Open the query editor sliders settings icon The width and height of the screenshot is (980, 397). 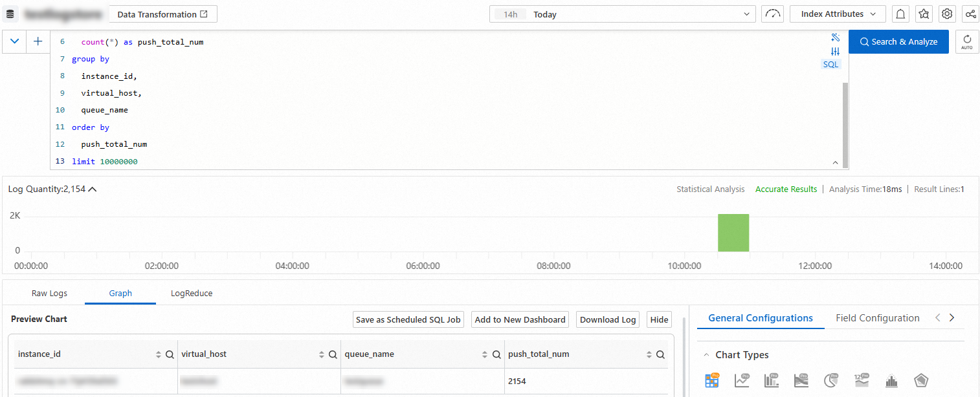[835, 51]
